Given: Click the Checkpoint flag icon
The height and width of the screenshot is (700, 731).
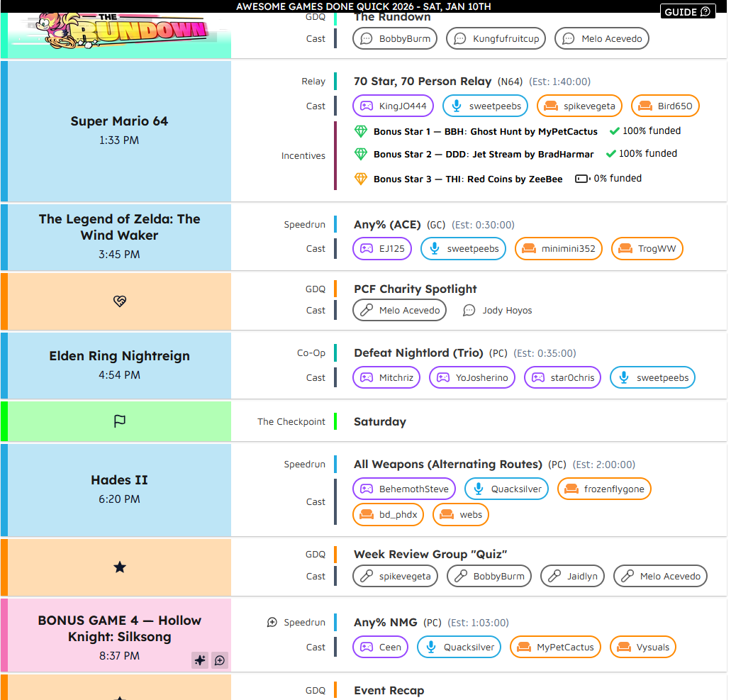Looking at the screenshot, I should [x=120, y=421].
